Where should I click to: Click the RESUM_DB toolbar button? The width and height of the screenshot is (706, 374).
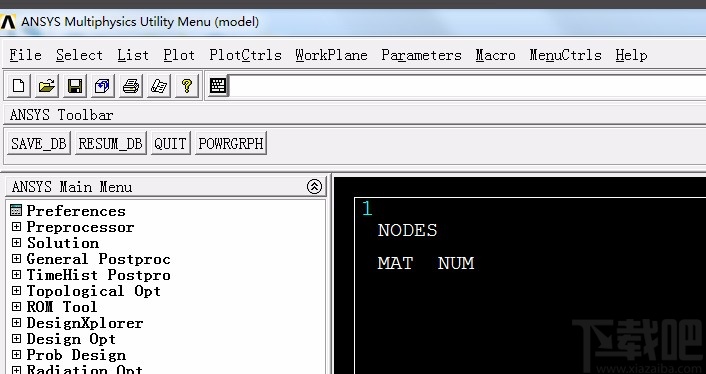coord(111,143)
